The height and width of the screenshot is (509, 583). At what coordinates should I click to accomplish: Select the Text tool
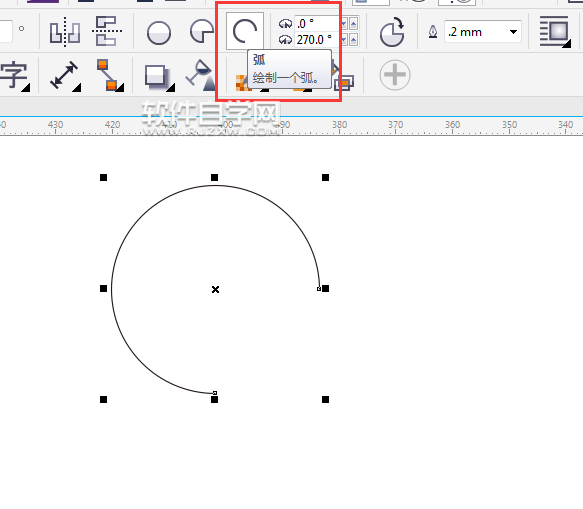[15, 76]
